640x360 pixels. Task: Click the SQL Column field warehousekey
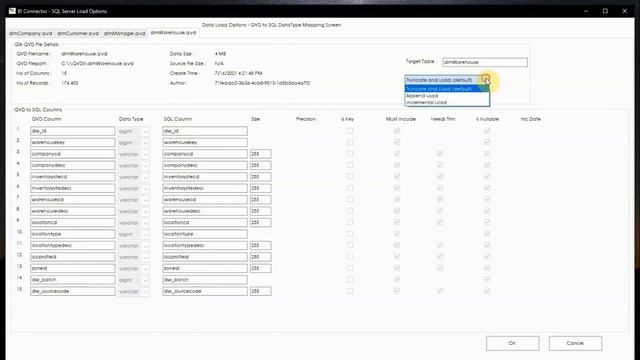(x=205, y=143)
